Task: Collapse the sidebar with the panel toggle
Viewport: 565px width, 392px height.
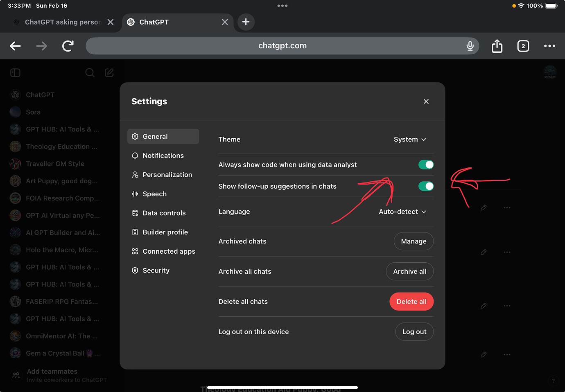Action: [x=15, y=72]
